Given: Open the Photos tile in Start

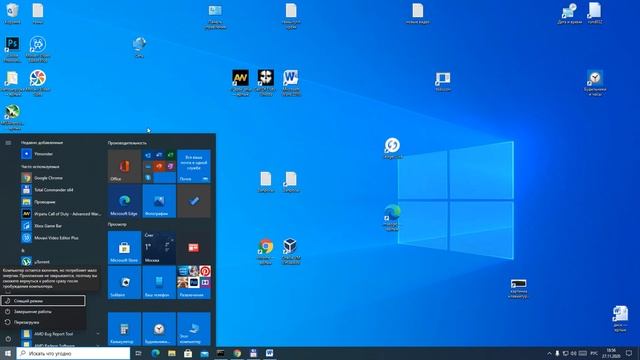Looking at the screenshot, I should point(159,201).
